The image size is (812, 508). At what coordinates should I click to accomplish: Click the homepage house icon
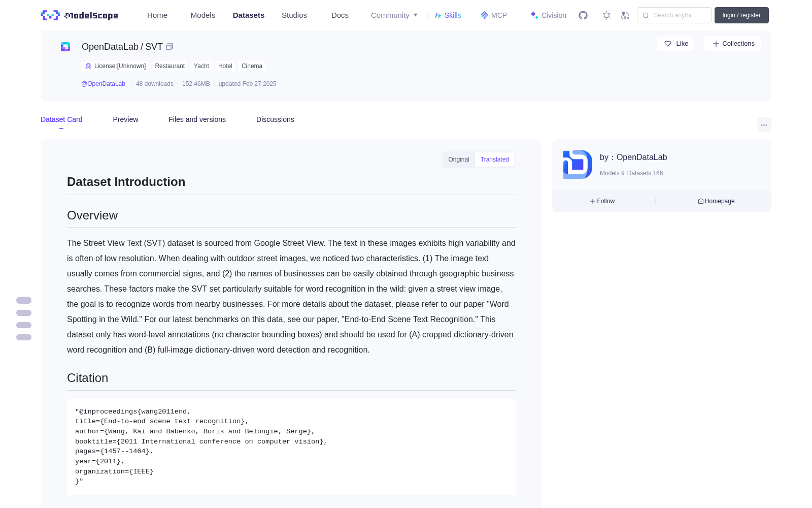(x=701, y=201)
